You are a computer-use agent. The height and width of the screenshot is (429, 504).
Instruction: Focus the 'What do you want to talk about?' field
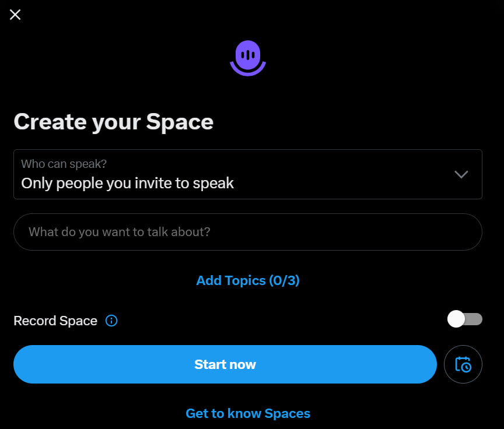tap(247, 232)
